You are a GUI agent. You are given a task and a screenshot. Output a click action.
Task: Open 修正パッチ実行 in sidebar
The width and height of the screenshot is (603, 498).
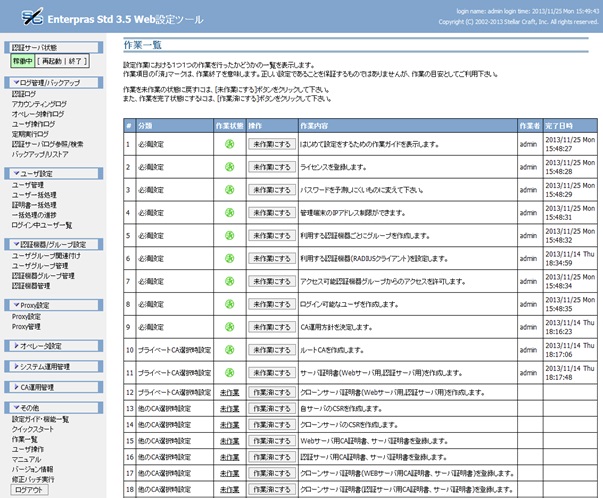(x=33, y=479)
